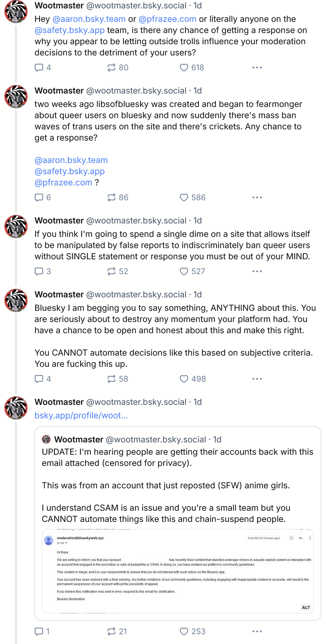Like the post with 618 likes

coord(184,67)
